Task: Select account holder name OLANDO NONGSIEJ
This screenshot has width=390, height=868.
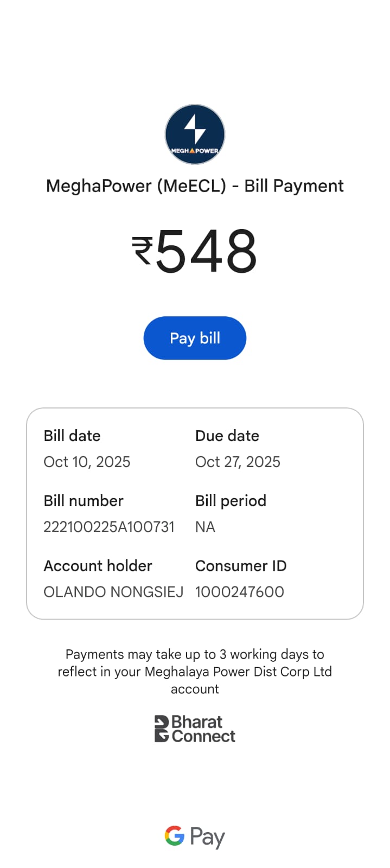Action: point(113,592)
